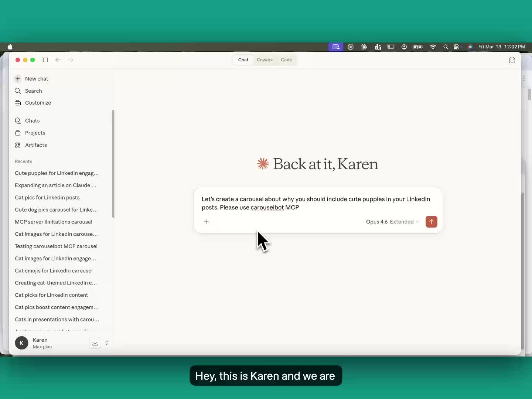Go back with the left arrow

[x=58, y=60]
